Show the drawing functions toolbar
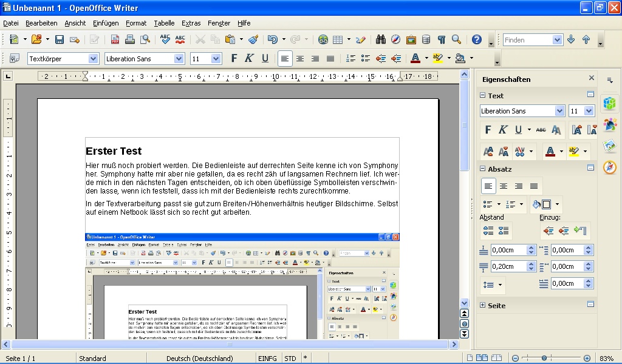Viewport: 622px width, 364px height. [x=361, y=39]
